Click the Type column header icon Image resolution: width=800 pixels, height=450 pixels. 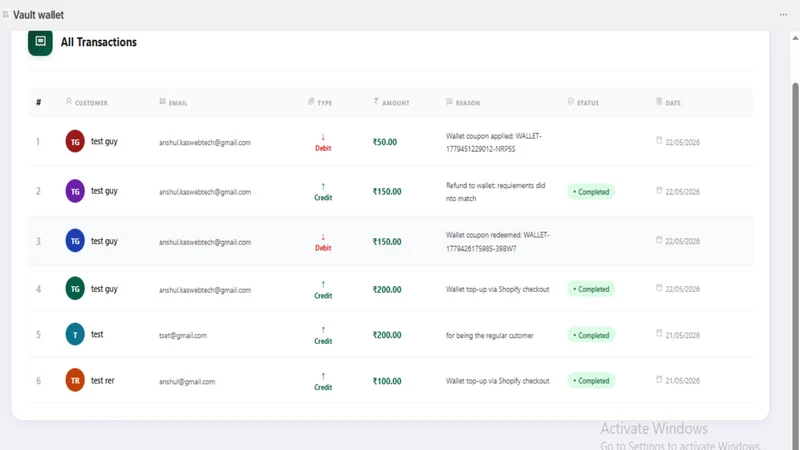[311, 102]
